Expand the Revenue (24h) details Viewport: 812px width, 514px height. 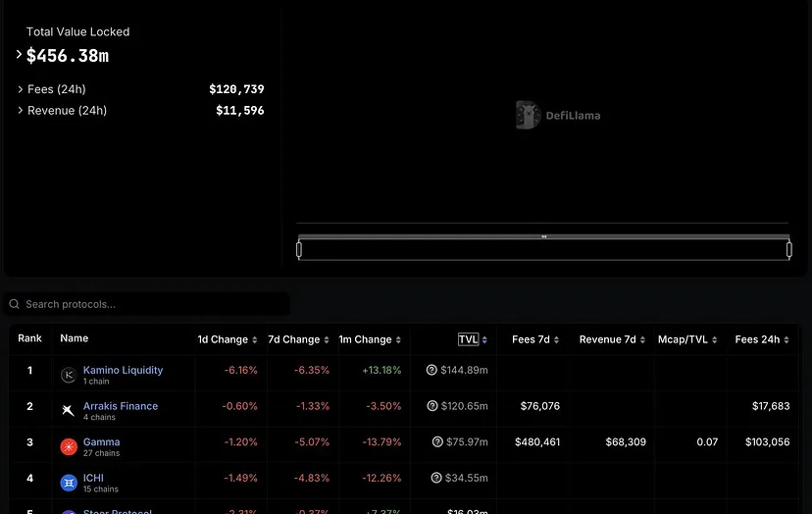click(21, 111)
